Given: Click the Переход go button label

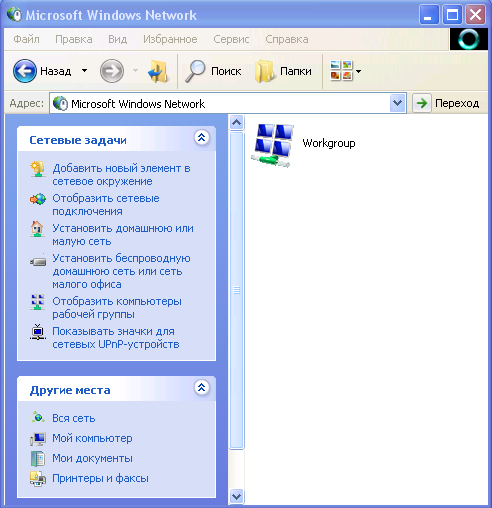Looking at the screenshot, I should coord(457,103).
